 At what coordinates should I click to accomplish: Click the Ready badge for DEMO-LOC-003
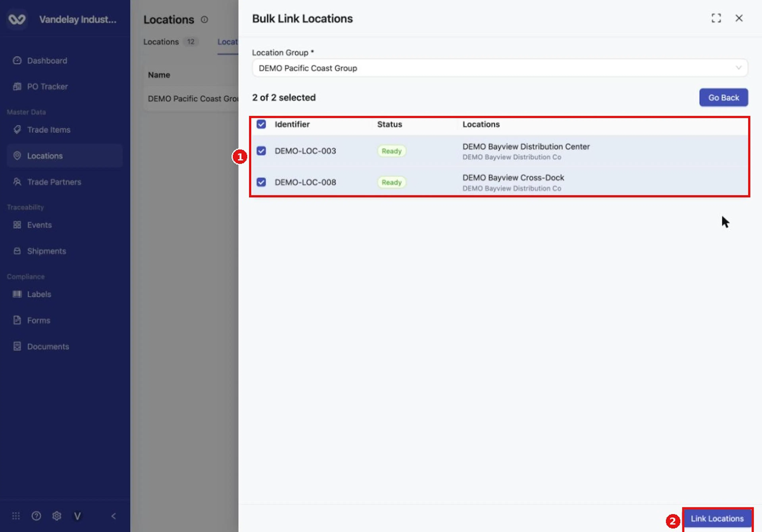pyautogui.click(x=392, y=151)
